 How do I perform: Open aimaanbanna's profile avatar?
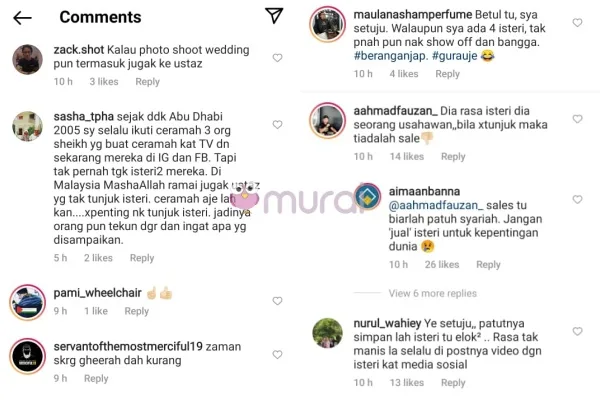(x=368, y=197)
